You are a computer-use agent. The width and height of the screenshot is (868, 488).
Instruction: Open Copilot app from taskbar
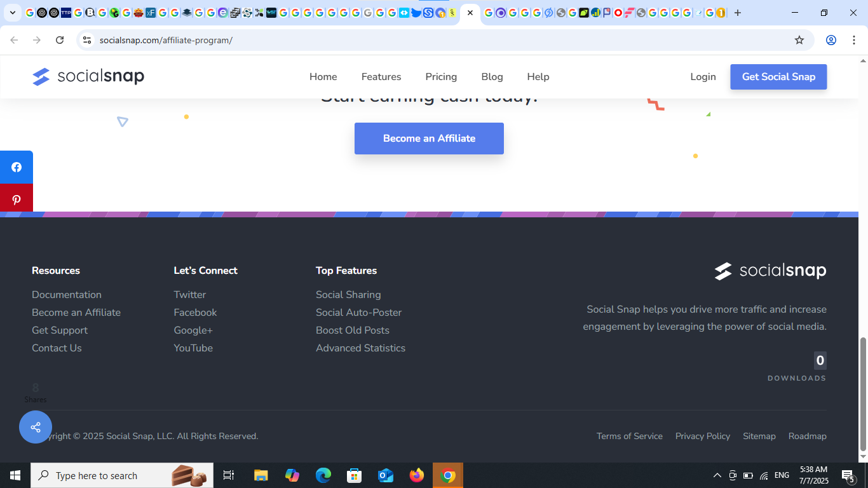click(292, 475)
